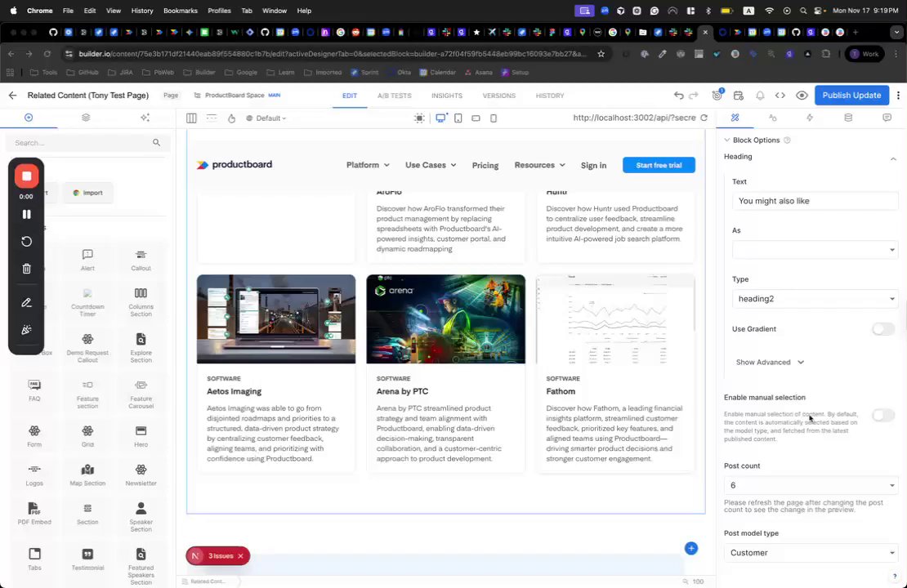The width and height of the screenshot is (907, 588).
Task: Add a Columns Section block
Action: [x=141, y=302]
